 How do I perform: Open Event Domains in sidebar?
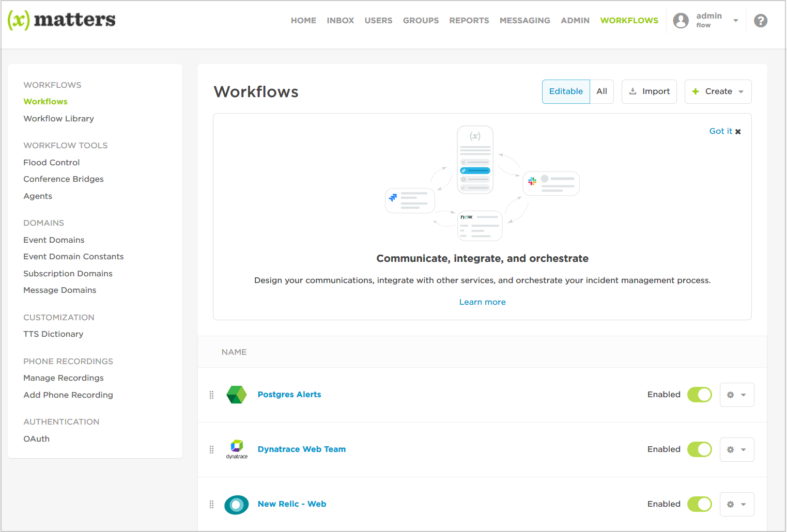point(54,240)
